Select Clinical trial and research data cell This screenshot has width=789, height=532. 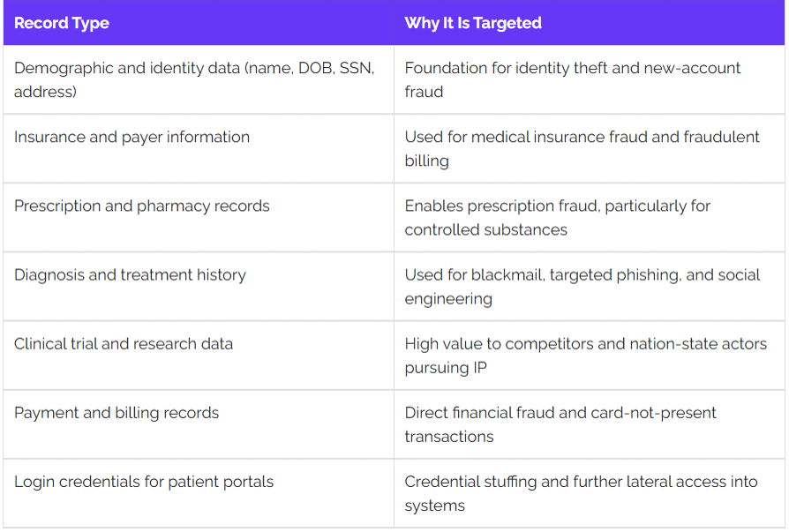pos(199,356)
